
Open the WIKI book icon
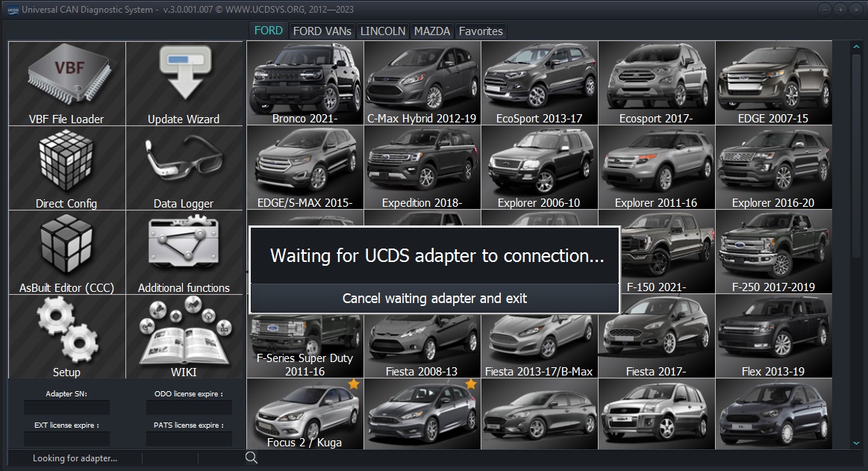coord(184,336)
